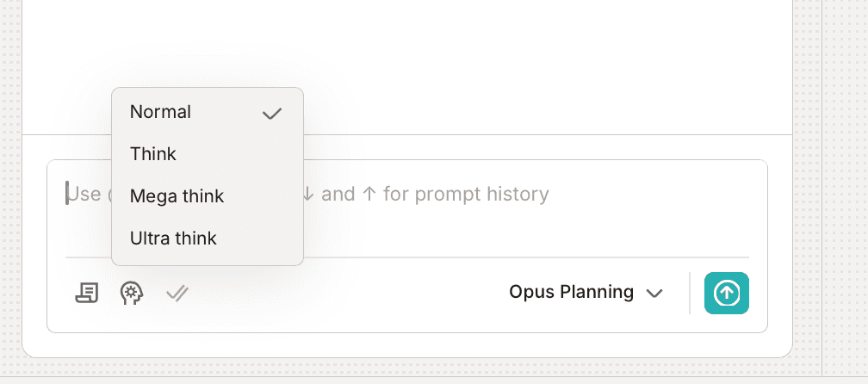Screen dimensions: 868x384
Task: Click the horizontal divider above the prompt box
Action: 517,135
